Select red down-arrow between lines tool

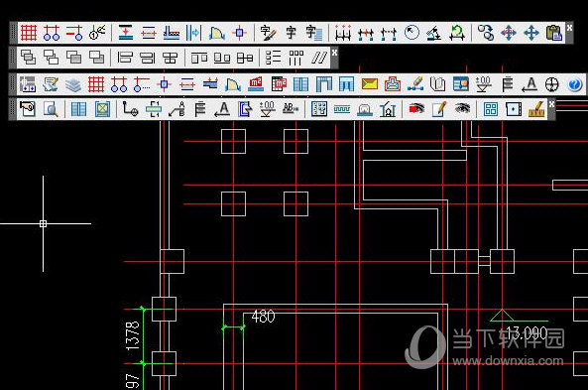coord(126,33)
